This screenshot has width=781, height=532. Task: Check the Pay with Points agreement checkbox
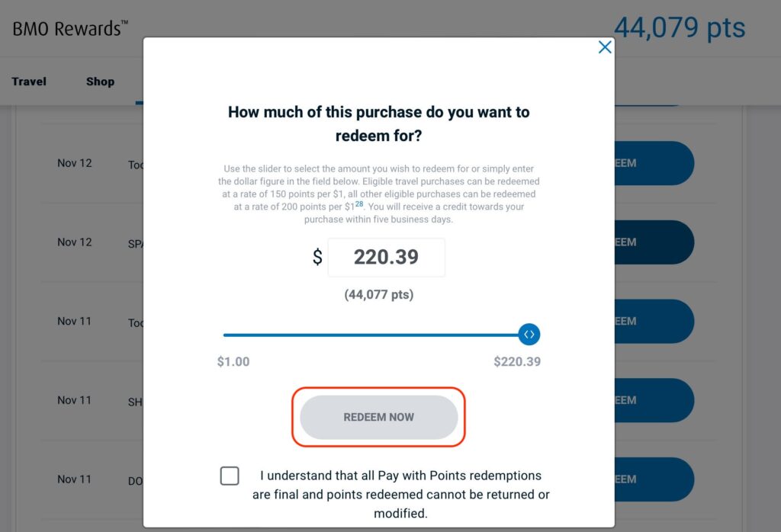[230, 476]
